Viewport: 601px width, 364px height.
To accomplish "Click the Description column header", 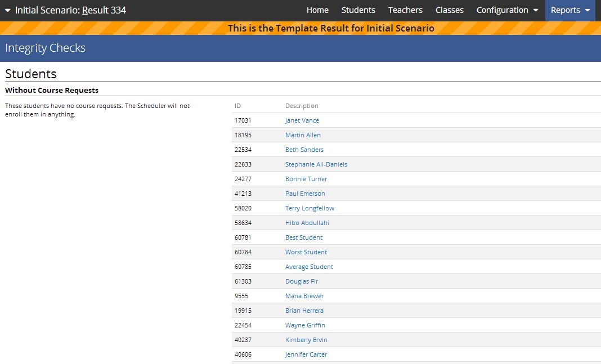I will [302, 105].
